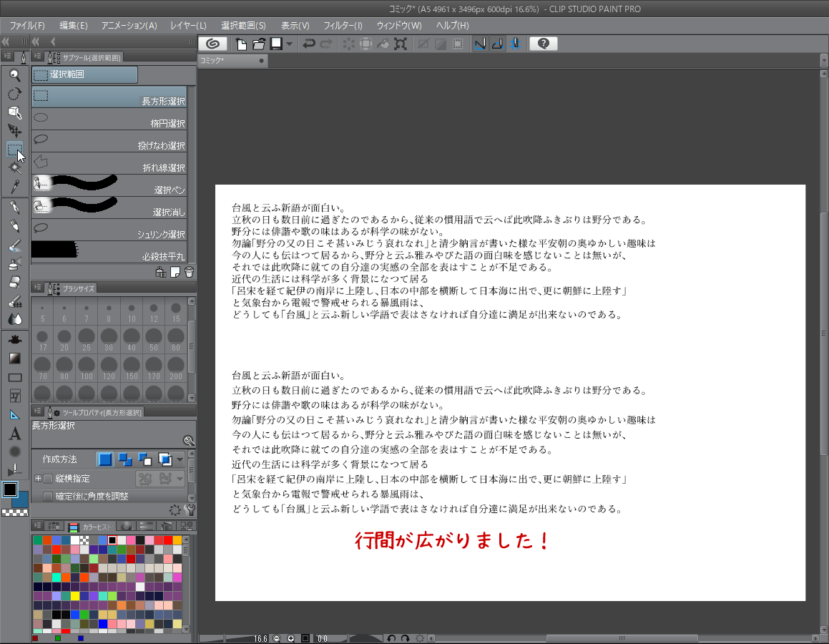Image resolution: width=829 pixels, height=644 pixels.
Task: Choose the Eraser tool in toolbox
Action: [x=14, y=282]
